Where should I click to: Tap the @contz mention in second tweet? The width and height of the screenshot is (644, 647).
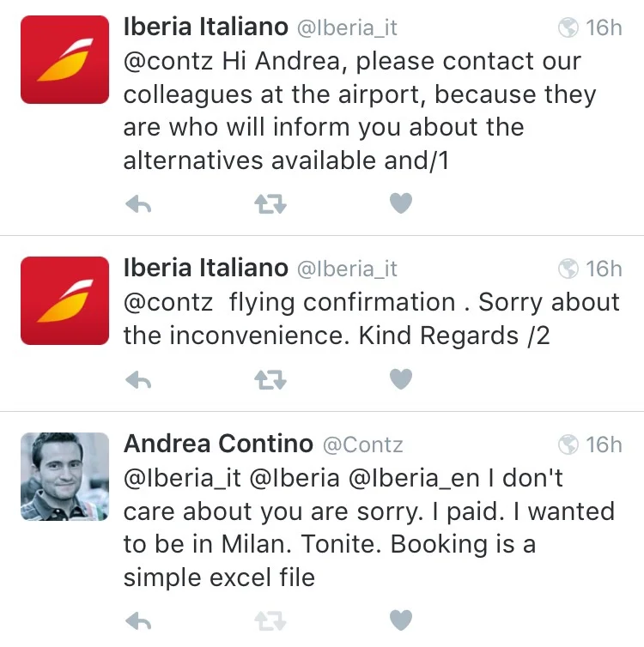pos(168,302)
